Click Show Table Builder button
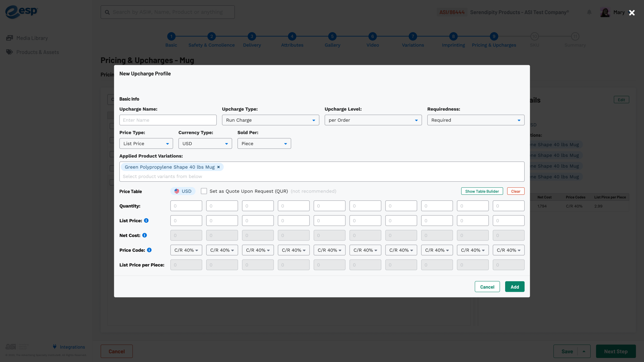Image resolution: width=644 pixels, height=362 pixels. pyautogui.click(x=482, y=191)
